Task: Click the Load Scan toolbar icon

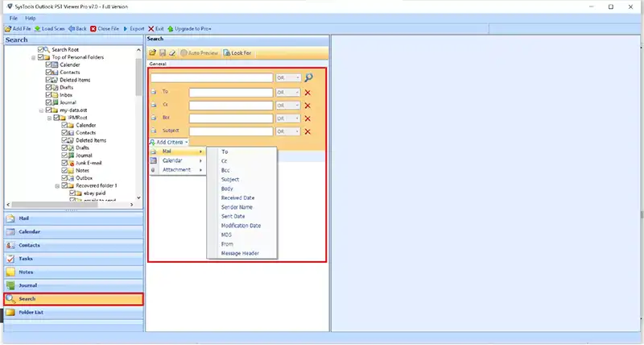Action: click(37, 29)
